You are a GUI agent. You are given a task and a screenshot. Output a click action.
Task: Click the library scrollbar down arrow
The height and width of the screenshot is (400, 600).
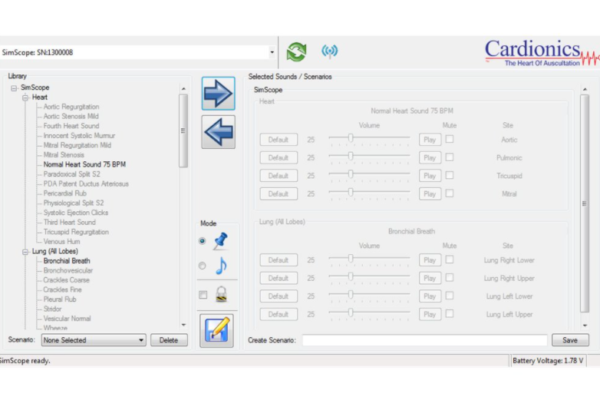tap(183, 325)
